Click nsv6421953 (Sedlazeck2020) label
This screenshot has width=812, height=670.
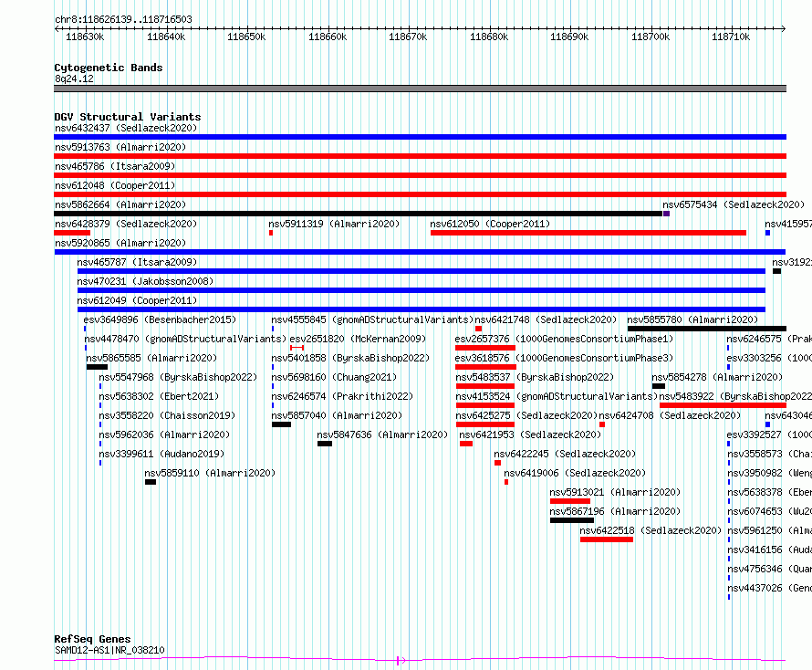pyautogui.click(x=530, y=434)
